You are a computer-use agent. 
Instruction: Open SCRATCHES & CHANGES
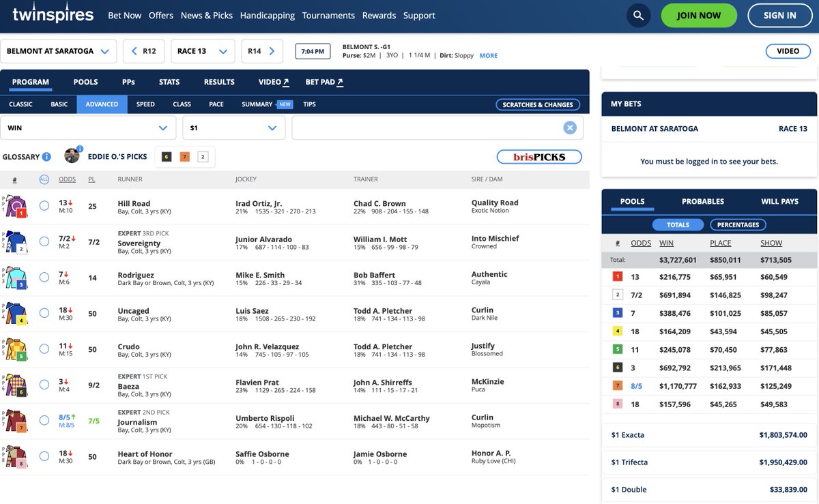(538, 104)
